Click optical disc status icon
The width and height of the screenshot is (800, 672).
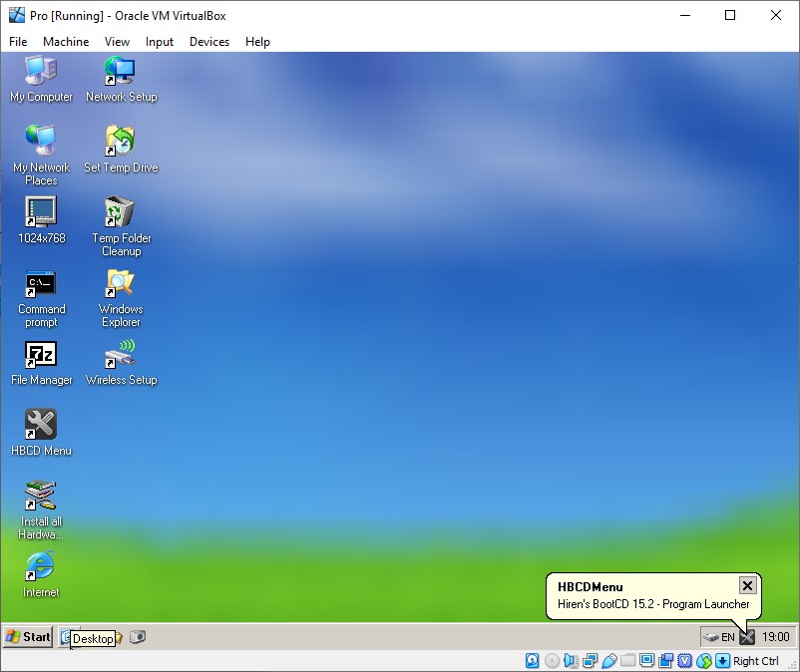coord(552,661)
